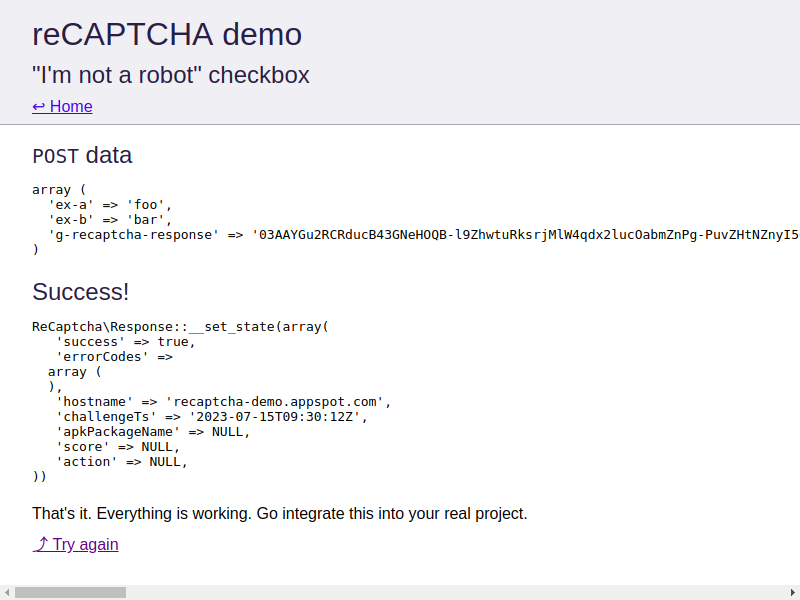Screen dimensions: 800x600
Task: Click the horizontal scrollbar thumb
Action: [x=70, y=592]
